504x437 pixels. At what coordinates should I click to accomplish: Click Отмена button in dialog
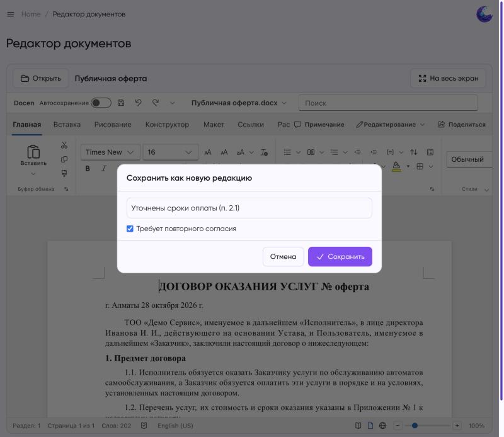click(283, 256)
